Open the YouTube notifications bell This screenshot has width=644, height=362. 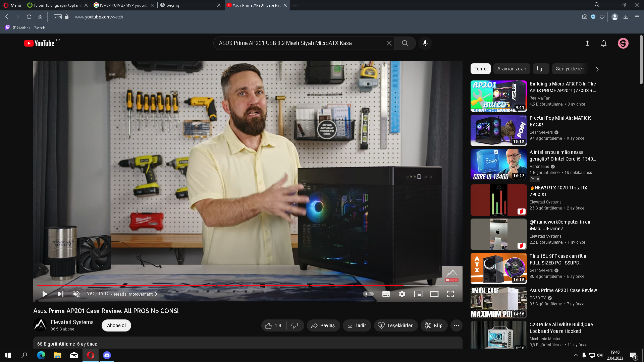pos(604,43)
